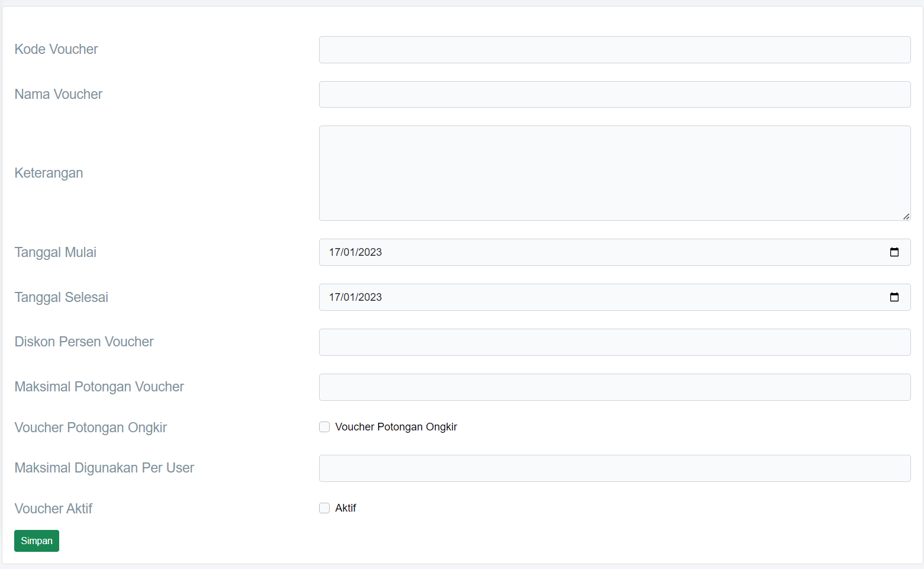Enable the Voucher Potongan Ongkir checkbox
Image resolution: width=924 pixels, height=569 pixels.
[324, 426]
